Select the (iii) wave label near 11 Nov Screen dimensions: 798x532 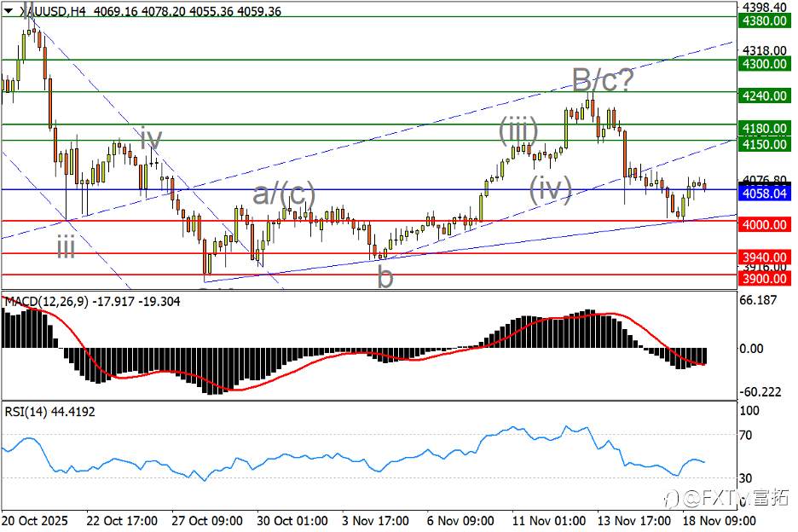518,130
